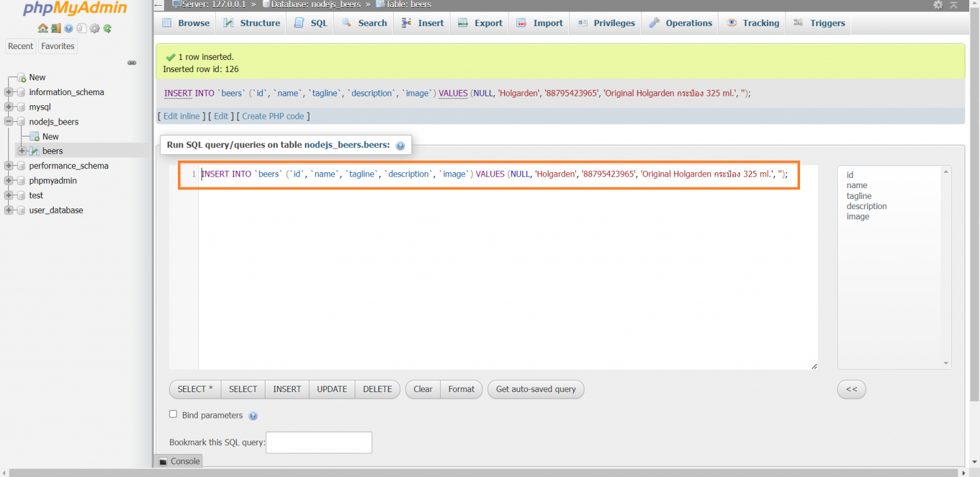Collapse the navigation panel with the left arrow
The width and height of the screenshot is (980, 477).
pos(158,5)
